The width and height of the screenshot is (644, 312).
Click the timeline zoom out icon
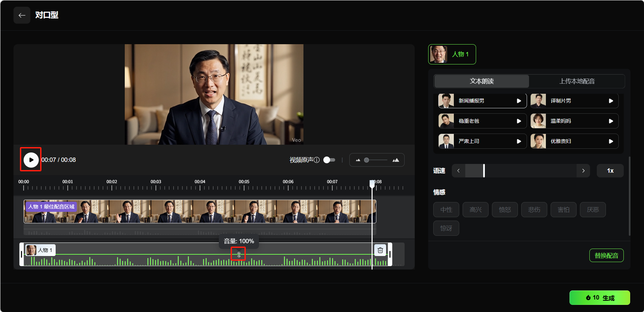(x=358, y=160)
